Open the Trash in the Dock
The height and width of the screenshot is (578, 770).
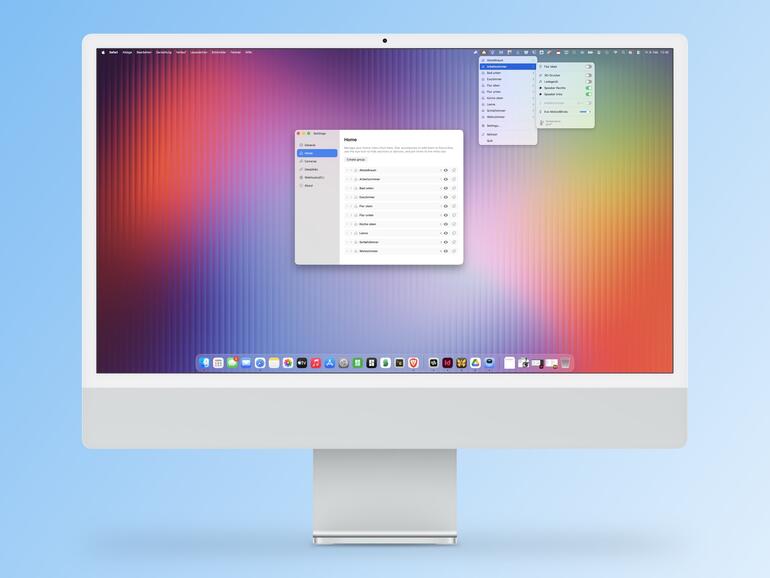(x=566, y=363)
